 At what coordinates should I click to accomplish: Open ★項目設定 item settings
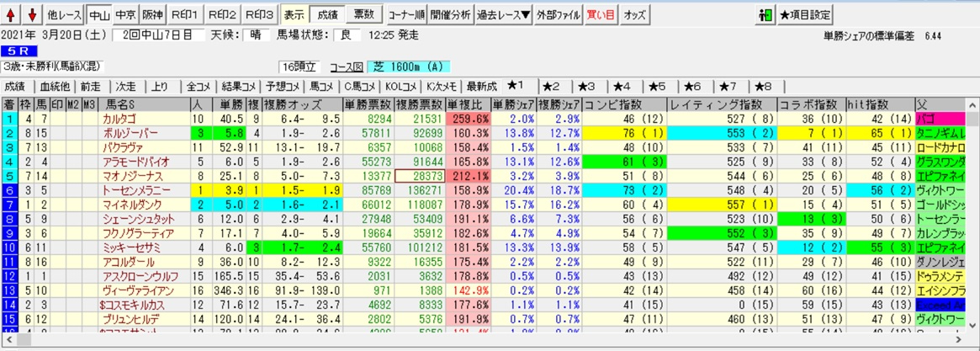pyautogui.click(x=805, y=15)
